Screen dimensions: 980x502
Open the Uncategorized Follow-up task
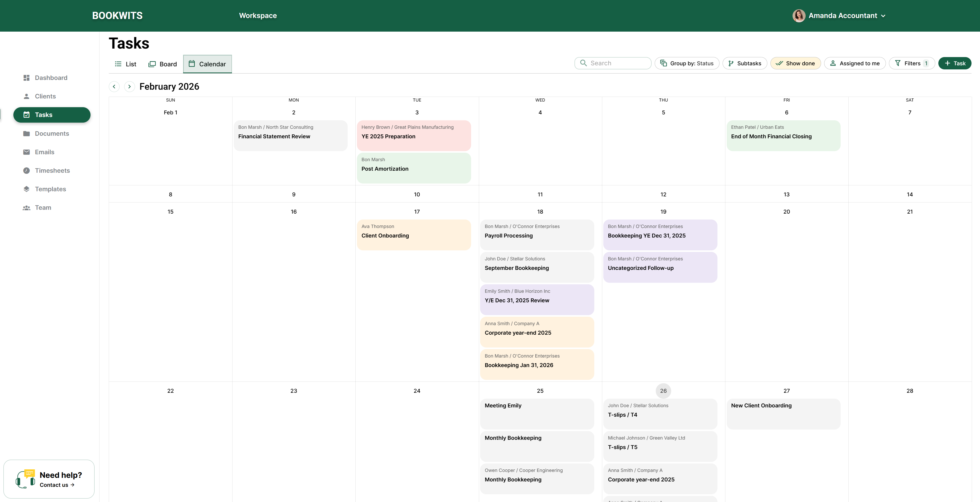click(660, 267)
